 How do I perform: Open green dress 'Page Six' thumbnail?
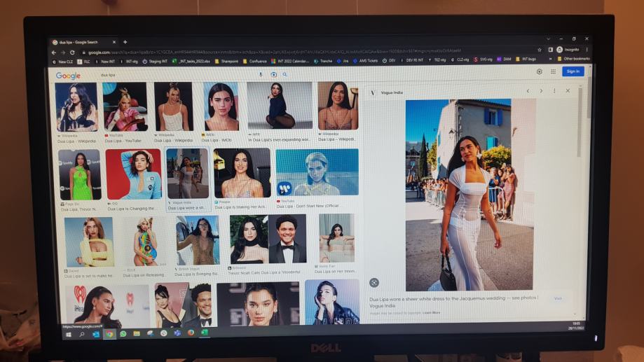(x=80, y=175)
